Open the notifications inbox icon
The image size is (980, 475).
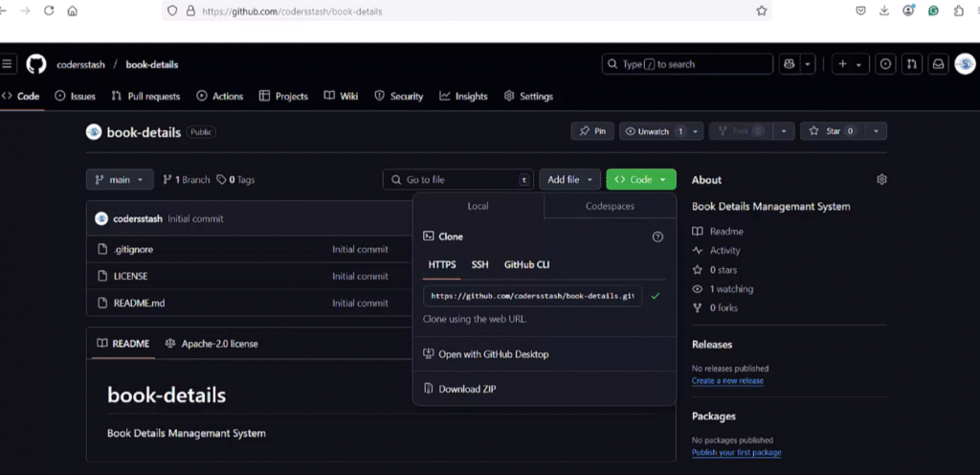point(938,64)
